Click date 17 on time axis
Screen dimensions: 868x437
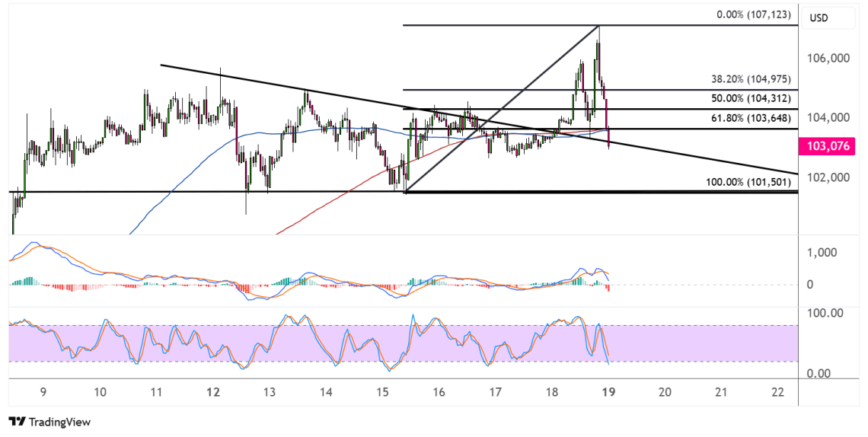click(x=495, y=392)
